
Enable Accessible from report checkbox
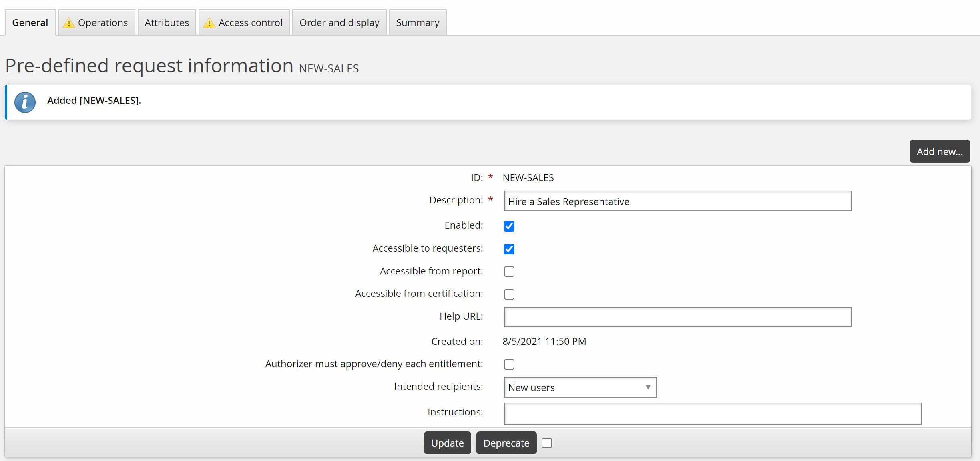click(x=509, y=272)
